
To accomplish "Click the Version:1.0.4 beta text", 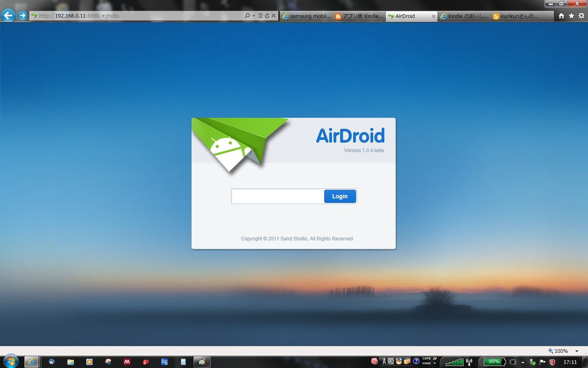I will (364, 150).
